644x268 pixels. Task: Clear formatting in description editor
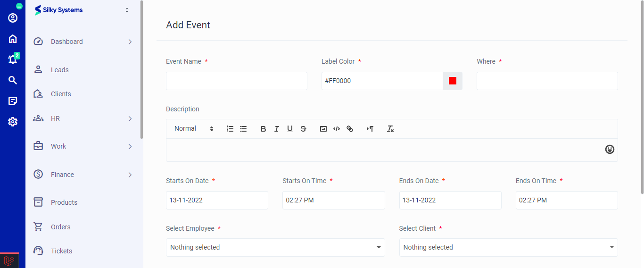(x=390, y=129)
